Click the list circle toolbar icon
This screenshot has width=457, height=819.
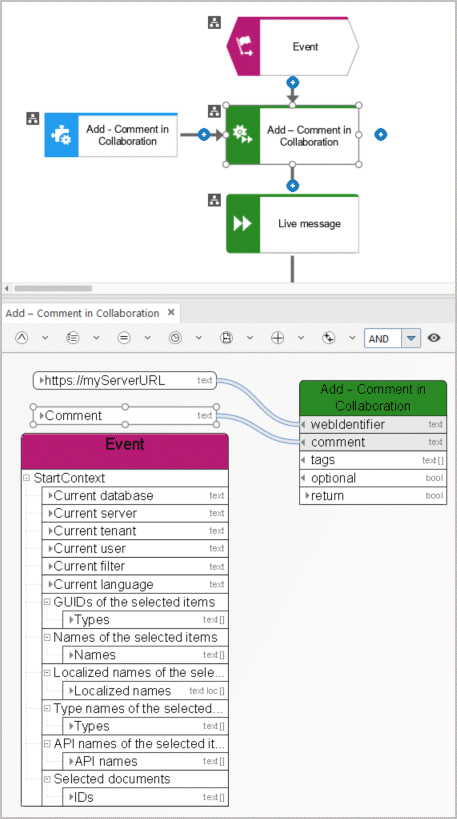coord(72,338)
